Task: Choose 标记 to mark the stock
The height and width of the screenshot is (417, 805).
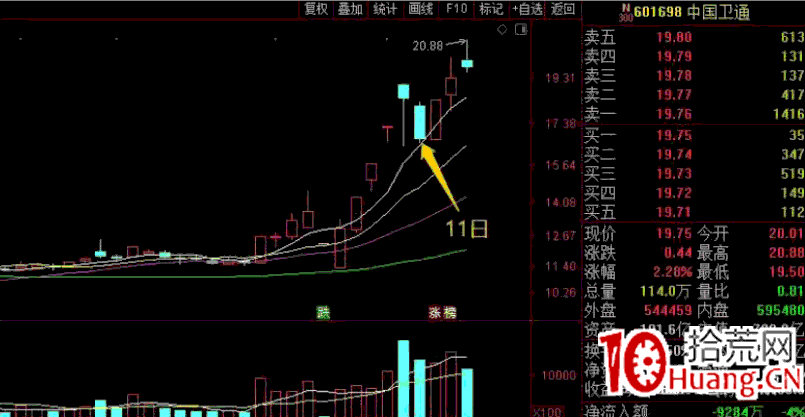Action: click(x=491, y=8)
